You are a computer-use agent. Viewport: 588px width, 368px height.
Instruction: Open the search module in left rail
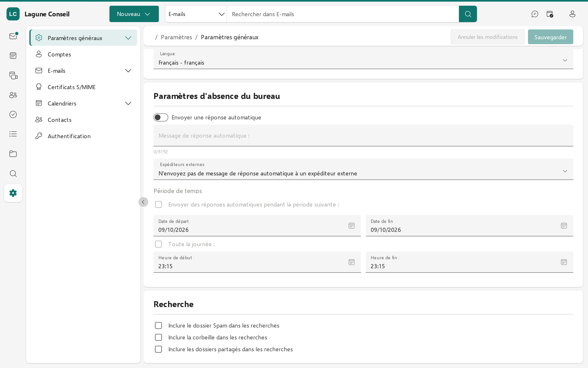(13, 174)
